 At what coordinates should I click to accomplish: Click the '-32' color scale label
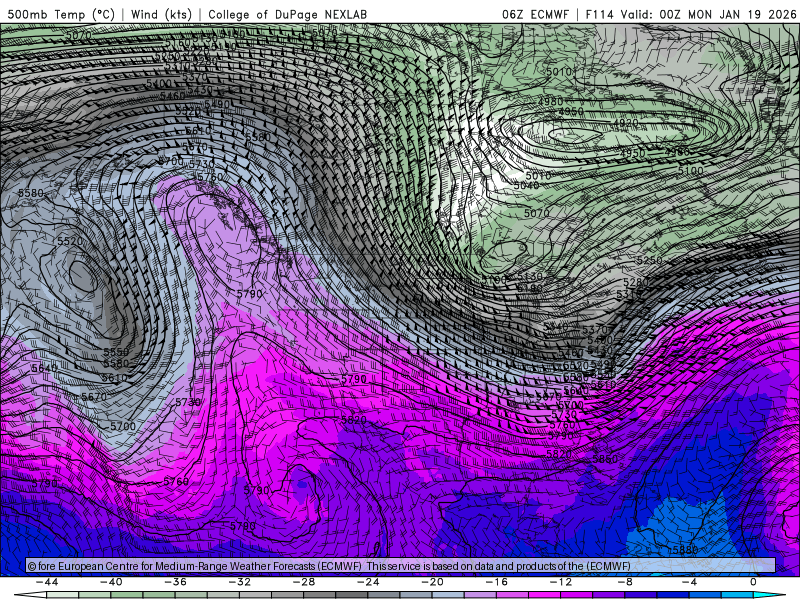pyautogui.click(x=240, y=582)
